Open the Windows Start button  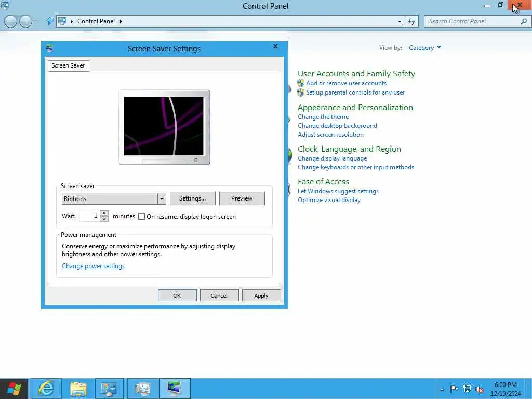(x=14, y=389)
